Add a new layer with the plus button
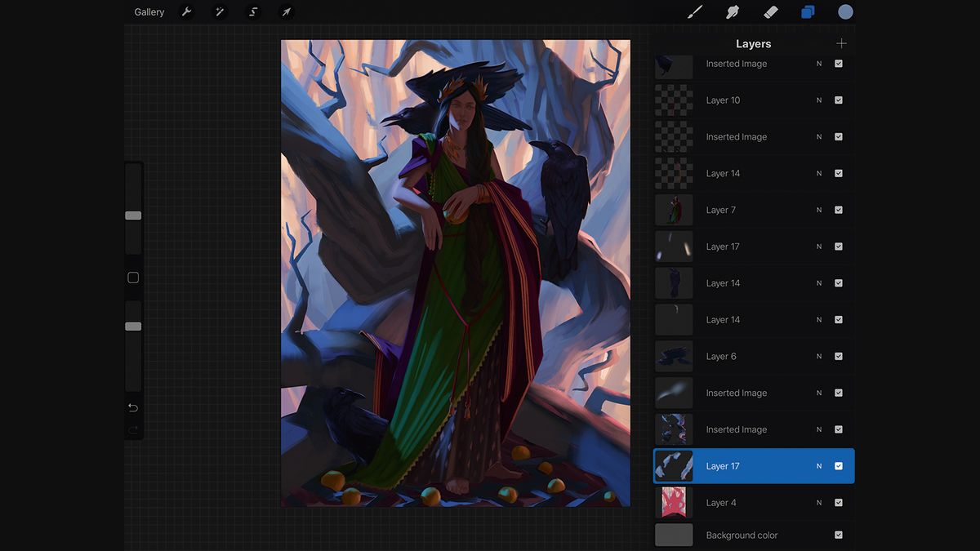Image resolution: width=980 pixels, height=551 pixels. (841, 43)
